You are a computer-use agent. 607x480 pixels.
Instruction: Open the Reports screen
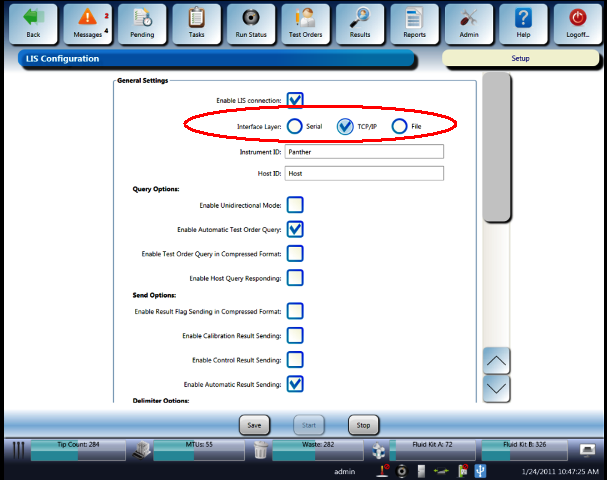click(x=414, y=24)
